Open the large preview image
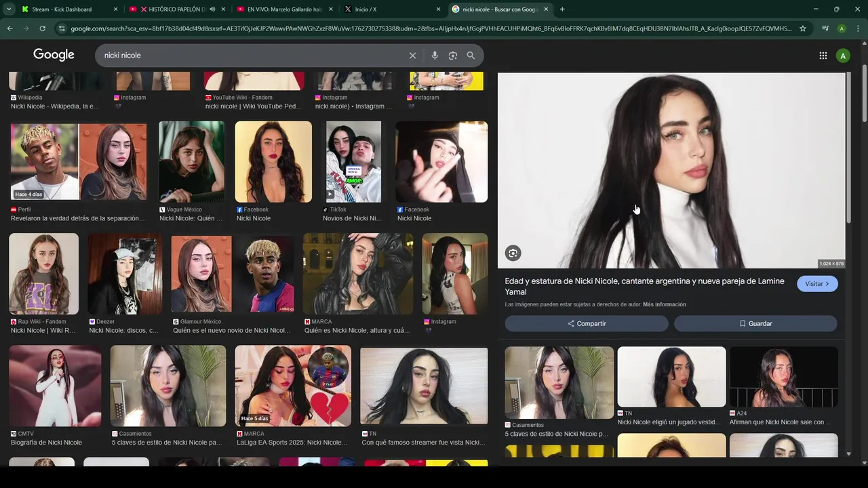The height and width of the screenshot is (488, 868). pyautogui.click(x=671, y=171)
